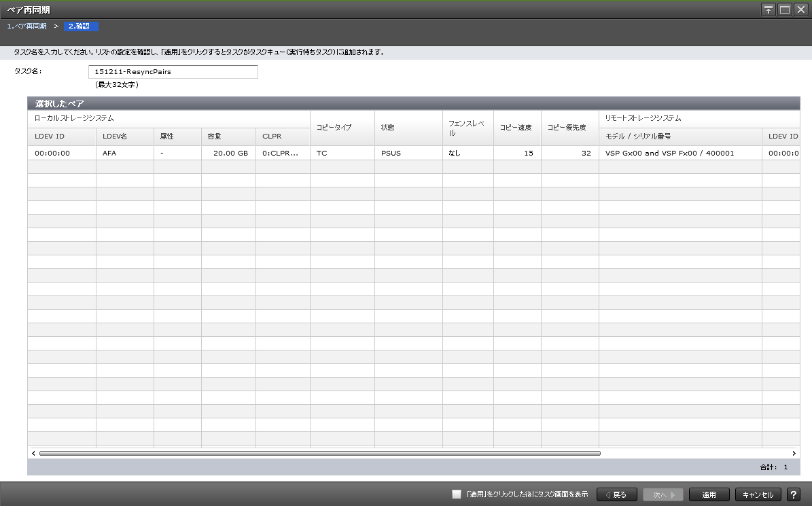
Task: Click the pin window icon in title bar
Action: click(769, 10)
